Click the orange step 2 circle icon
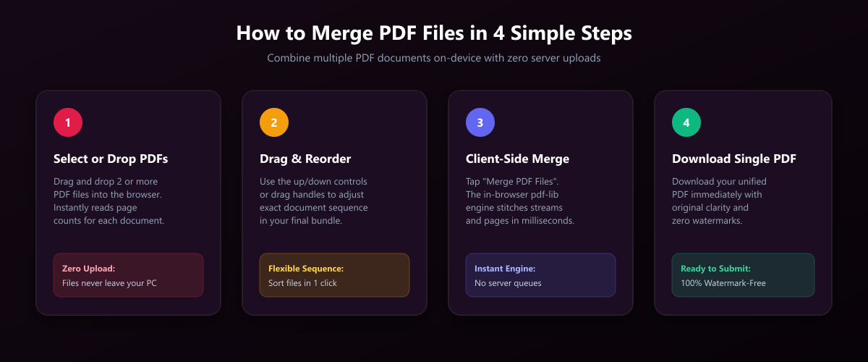868x362 pixels. (274, 122)
